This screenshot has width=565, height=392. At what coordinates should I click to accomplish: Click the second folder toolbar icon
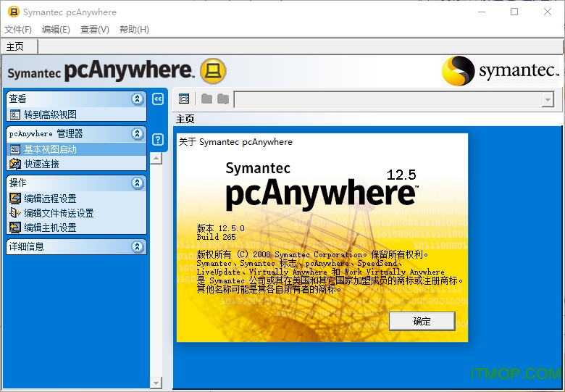223,99
